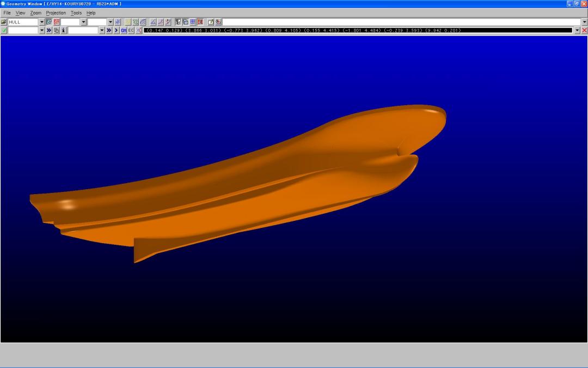Click the single right-arrow next button

click(116, 31)
